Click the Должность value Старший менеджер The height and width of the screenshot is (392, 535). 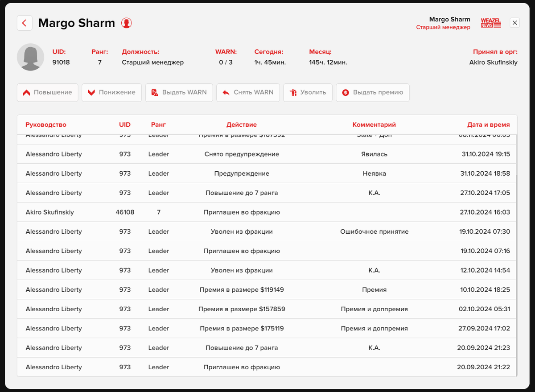pyautogui.click(x=153, y=62)
